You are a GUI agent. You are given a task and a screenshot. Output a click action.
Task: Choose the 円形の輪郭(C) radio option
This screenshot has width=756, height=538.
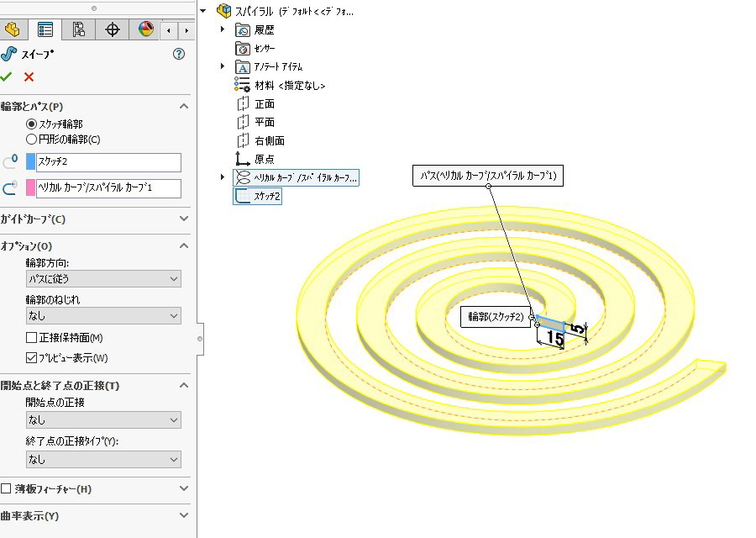click(32, 140)
